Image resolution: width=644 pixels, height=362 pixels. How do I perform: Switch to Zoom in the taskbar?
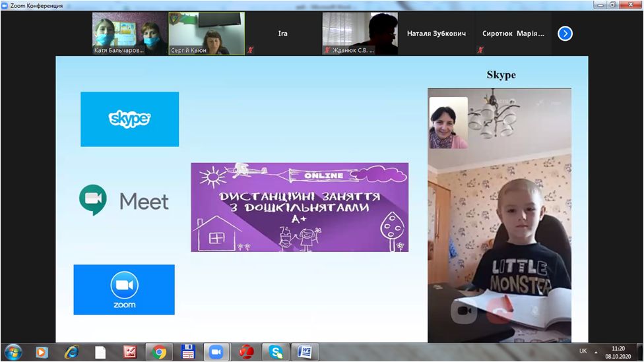pos(216,352)
